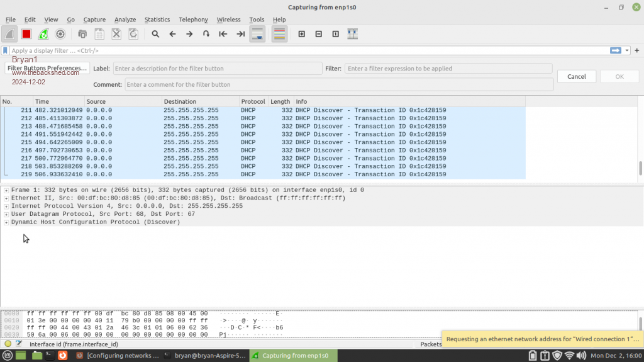Restart the current capture
Viewport: 644px width, 362px height.
pyautogui.click(x=43, y=34)
